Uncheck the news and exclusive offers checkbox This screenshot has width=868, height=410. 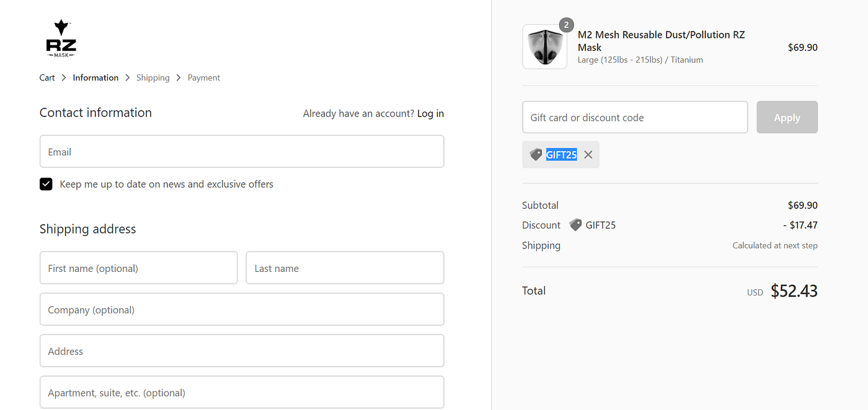46,184
